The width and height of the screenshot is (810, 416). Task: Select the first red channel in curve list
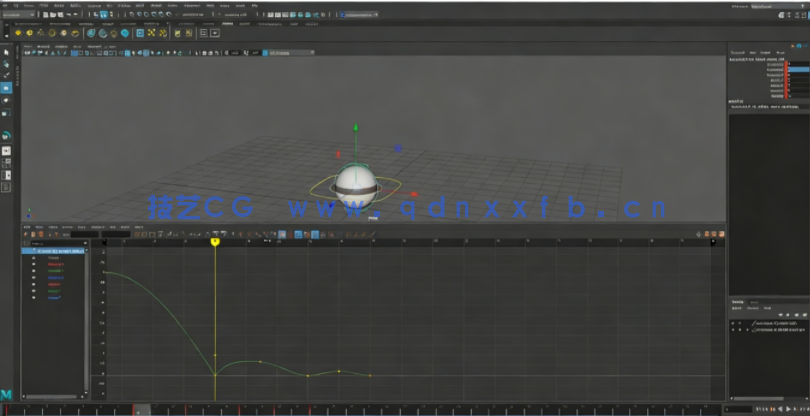click(x=55, y=264)
